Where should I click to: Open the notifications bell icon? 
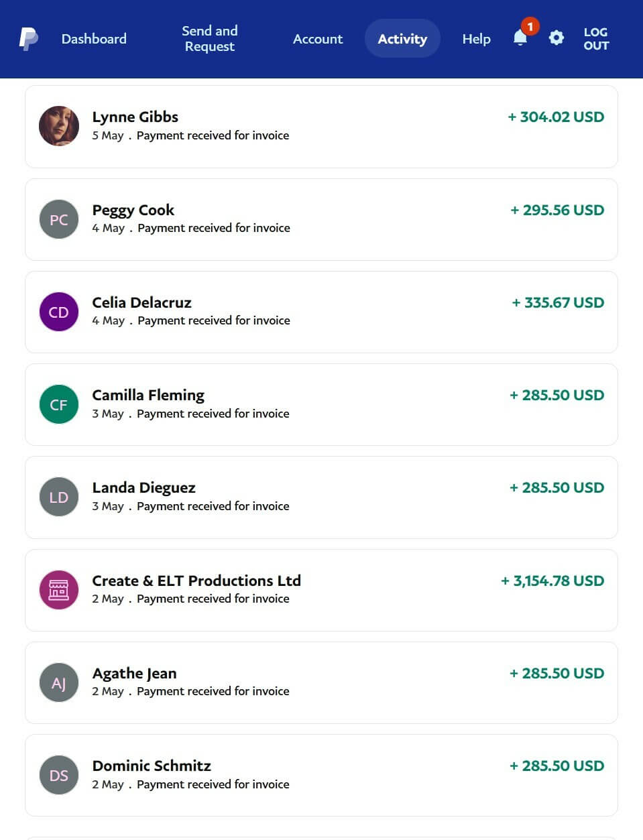pyautogui.click(x=520, y=38)
